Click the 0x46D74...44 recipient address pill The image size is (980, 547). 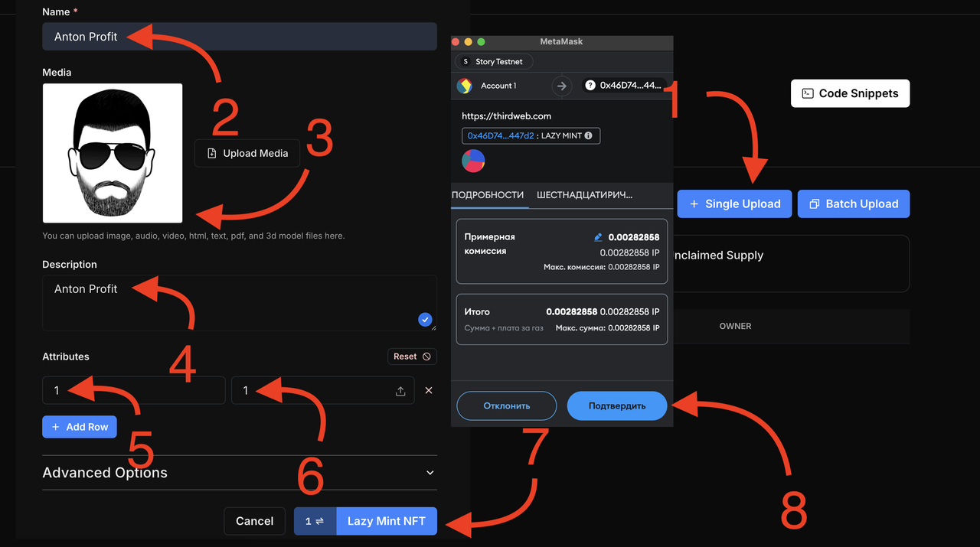(622, 86)
